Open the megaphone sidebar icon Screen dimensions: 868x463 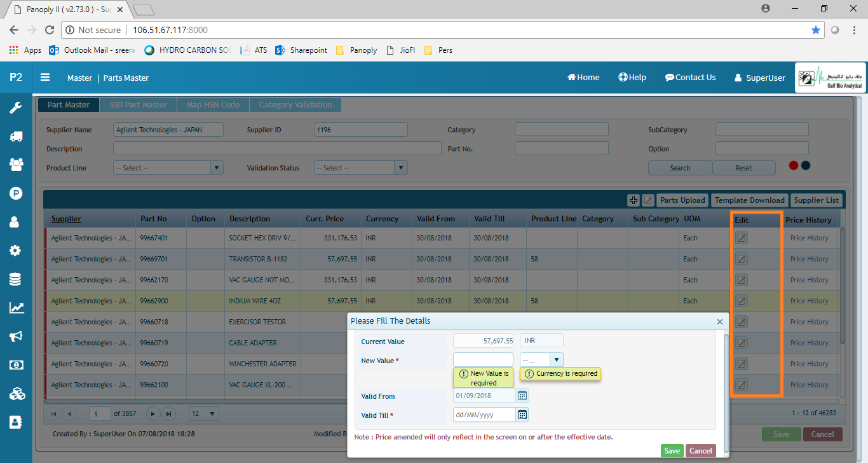pyautogui.click(x=16, y=336)
